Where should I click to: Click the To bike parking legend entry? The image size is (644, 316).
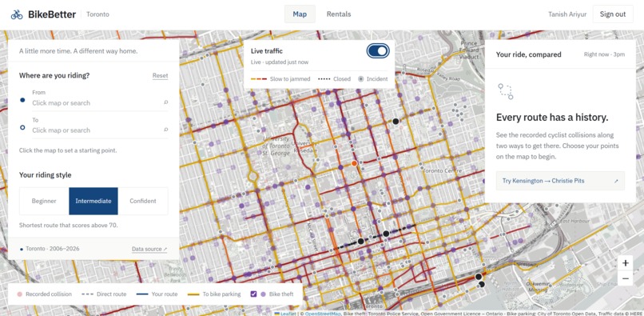pyautogui.click(x=214, y=294)
